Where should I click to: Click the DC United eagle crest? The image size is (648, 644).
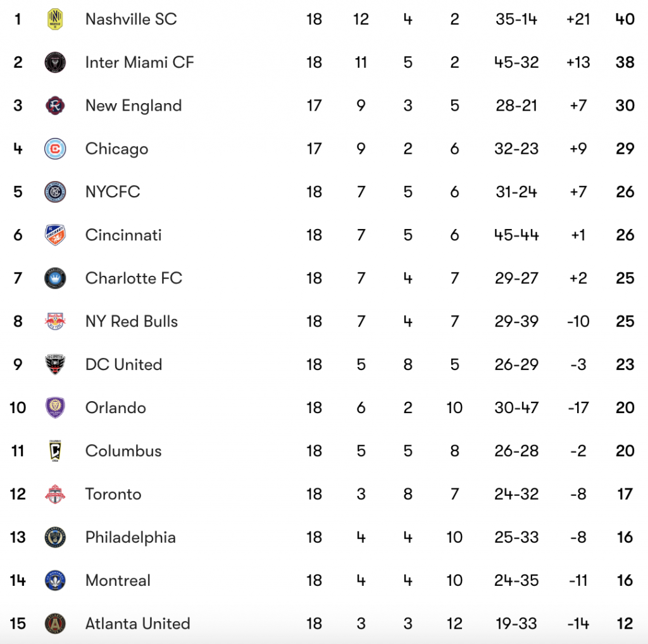55,364
